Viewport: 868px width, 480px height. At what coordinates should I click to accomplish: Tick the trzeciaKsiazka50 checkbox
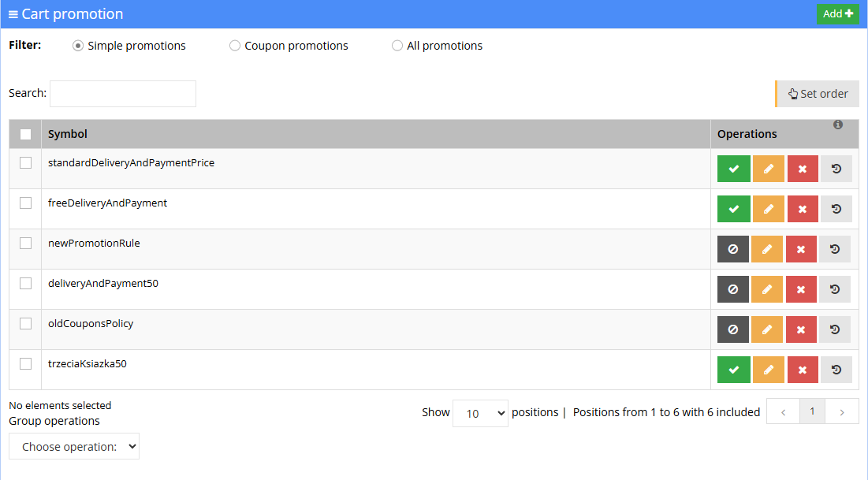click(25, 363)
